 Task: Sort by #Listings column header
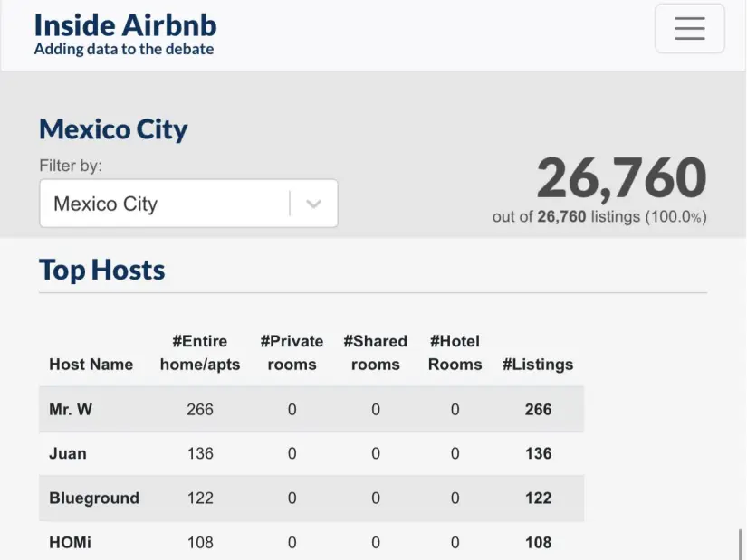[538, 365]
